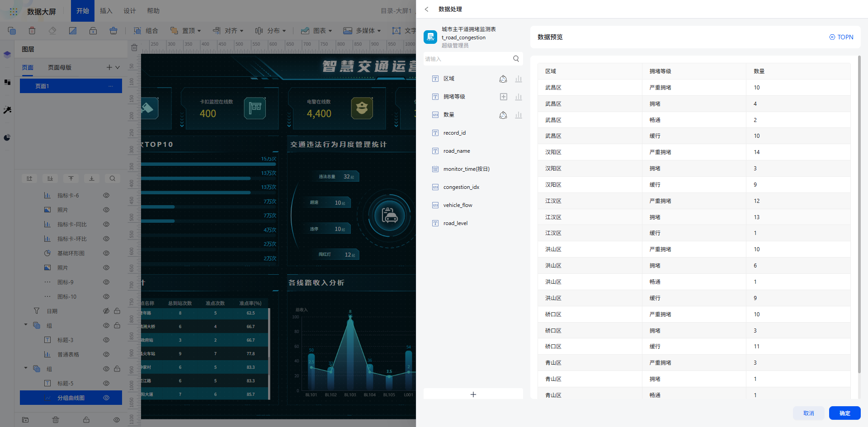Click the bar chart icon beside 拥堵等级
868x427 pixels.
(x=519, y=97)
